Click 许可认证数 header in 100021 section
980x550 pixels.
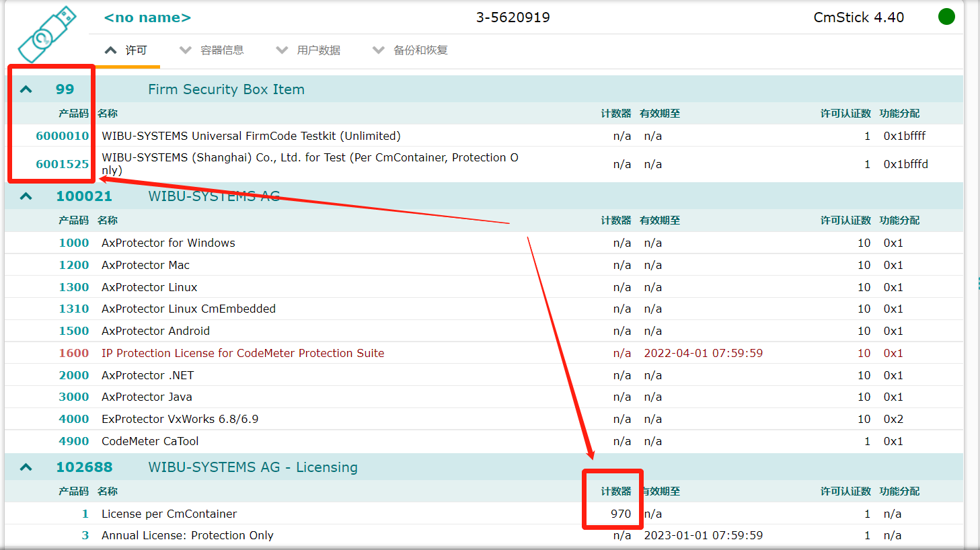pyautogui.click(x=845, y=221)
